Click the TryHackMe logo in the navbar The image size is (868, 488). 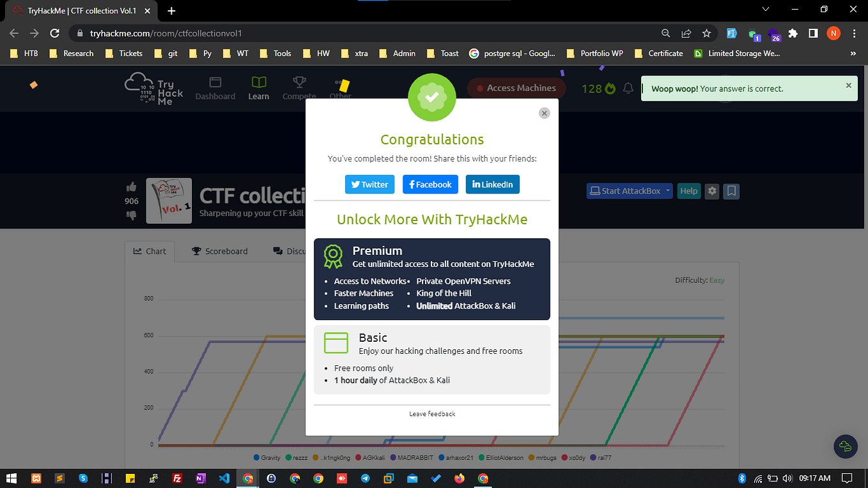pos(153,89)
